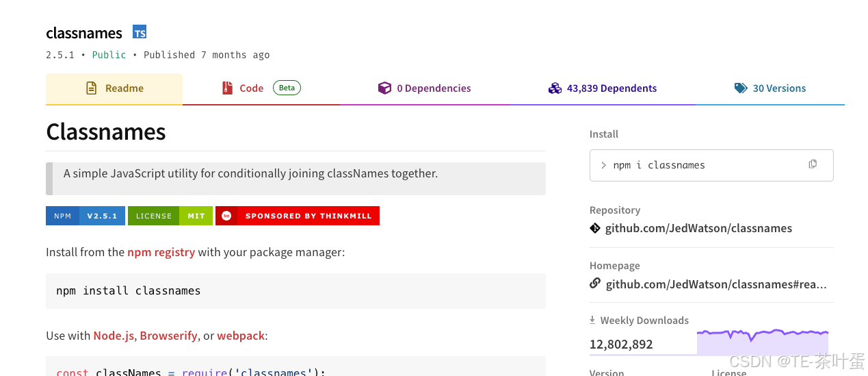Switch to the Code tab

point(261,88)
